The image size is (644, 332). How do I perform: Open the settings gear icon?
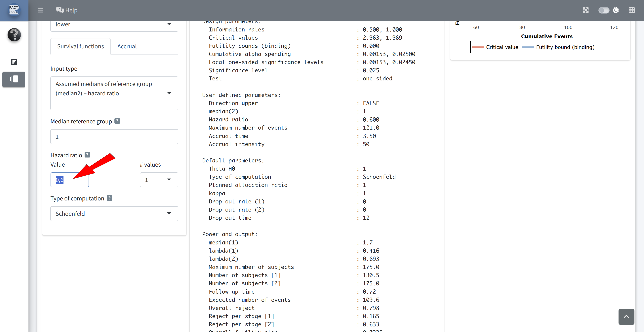[616, 10]
